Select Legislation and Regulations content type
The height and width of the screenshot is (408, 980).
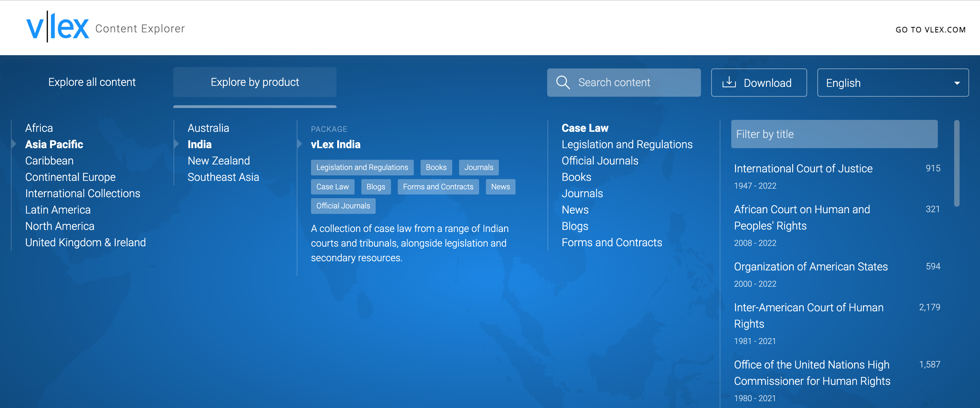pos(627,144)
